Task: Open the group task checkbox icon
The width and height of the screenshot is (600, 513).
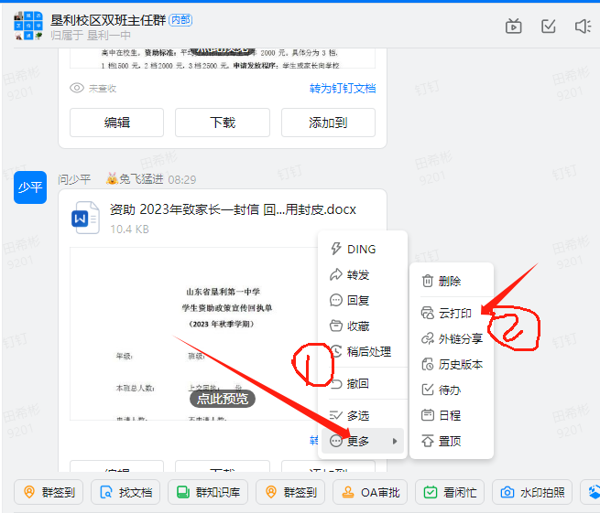Action: [548, 26]
